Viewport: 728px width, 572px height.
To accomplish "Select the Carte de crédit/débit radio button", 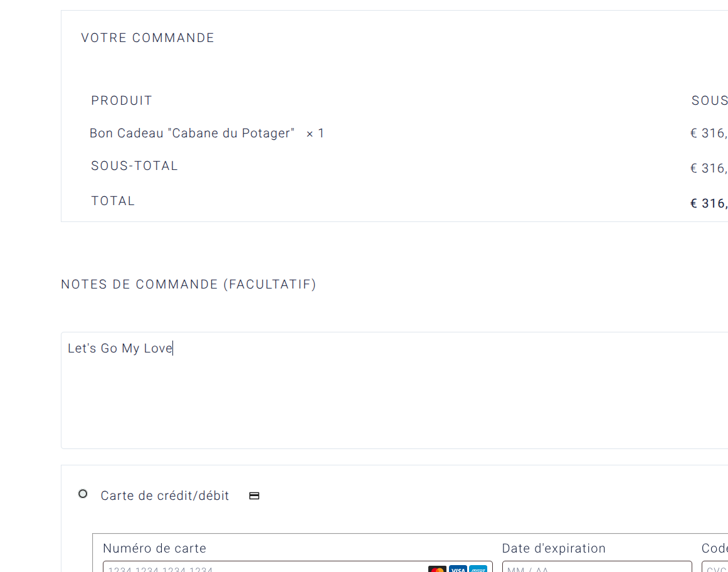I will [x=83, y=494].
